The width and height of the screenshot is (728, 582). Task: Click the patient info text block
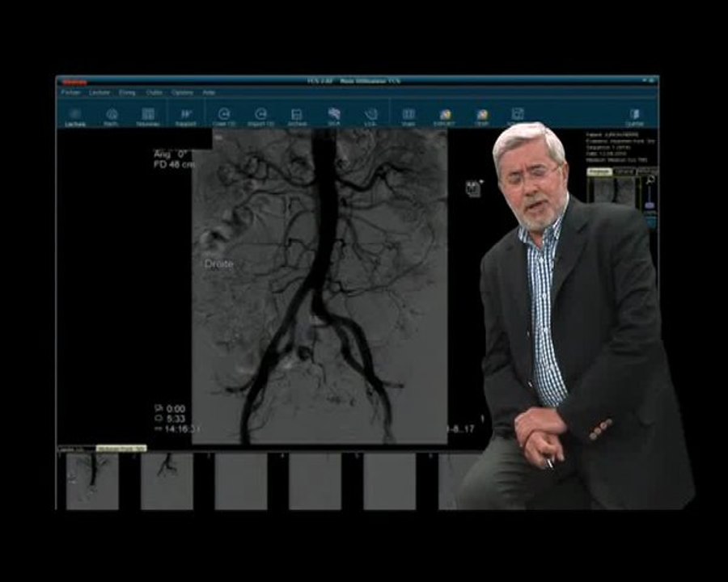click(x=620, y=147)
